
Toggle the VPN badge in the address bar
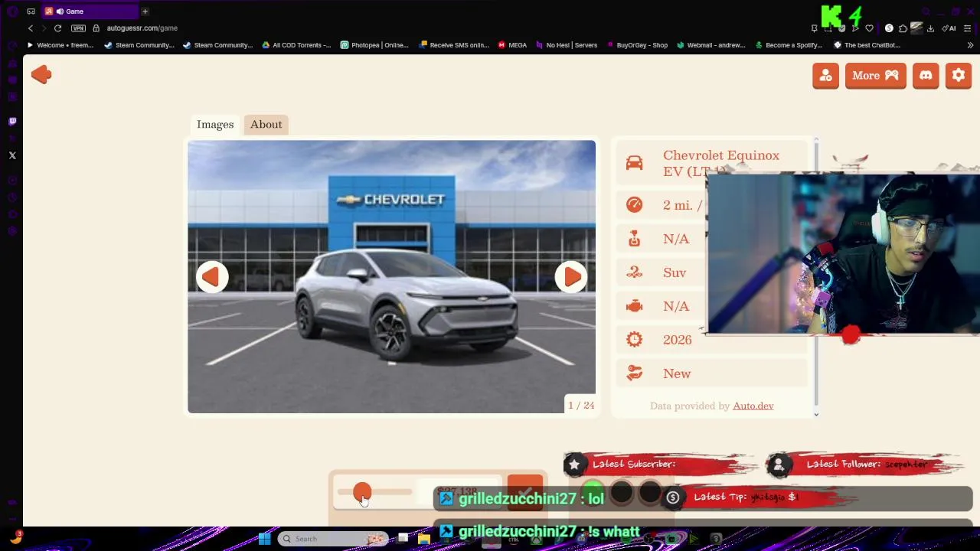(x=78, y=28)
